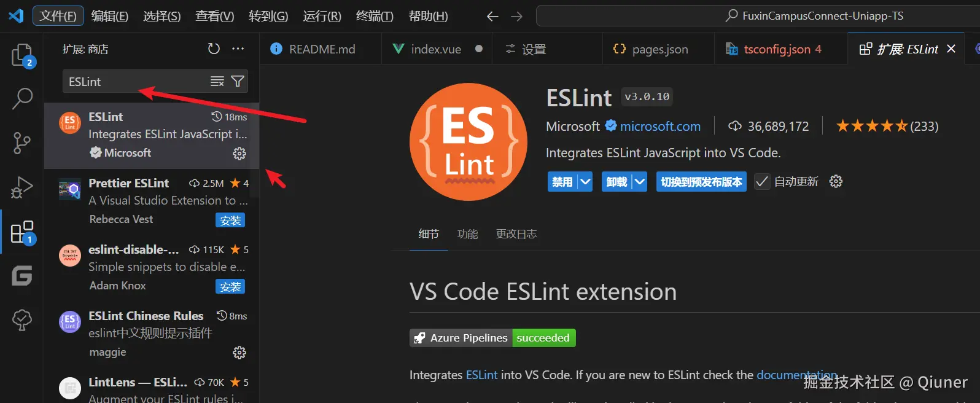Viewport: 980px width, 403px height.
Task: Click the Microsoft publisher name in header
Action: [572, 127]
